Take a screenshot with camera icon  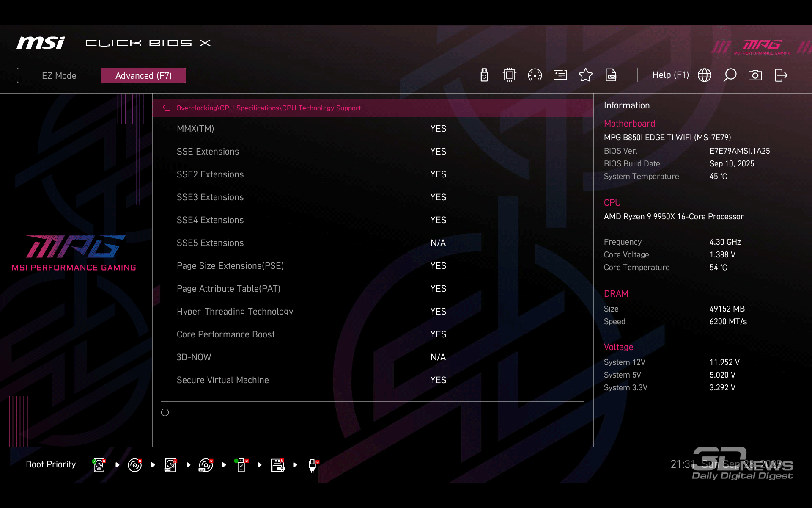755,75
